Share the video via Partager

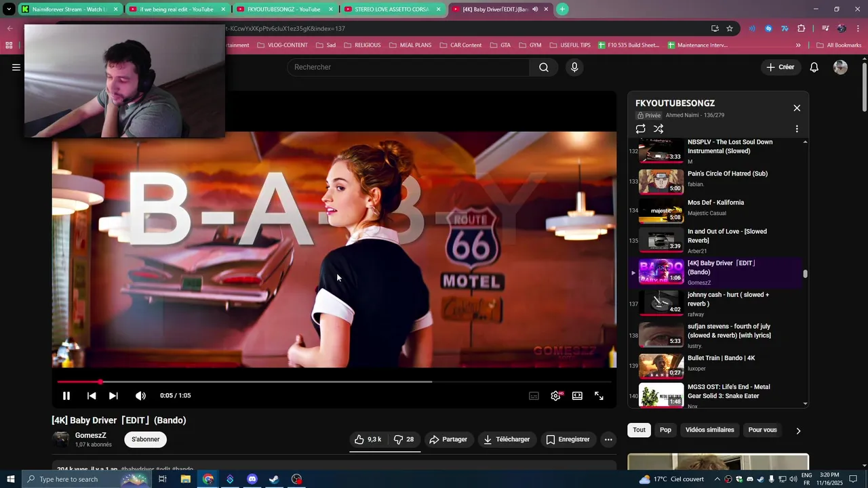(x=448, y=439)
